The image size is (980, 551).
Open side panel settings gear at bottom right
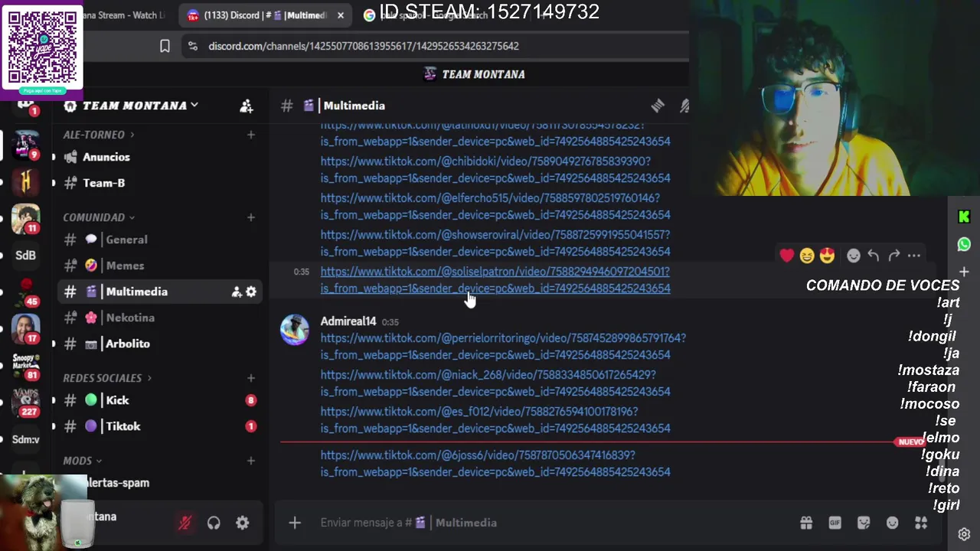[x=964, y=534]
